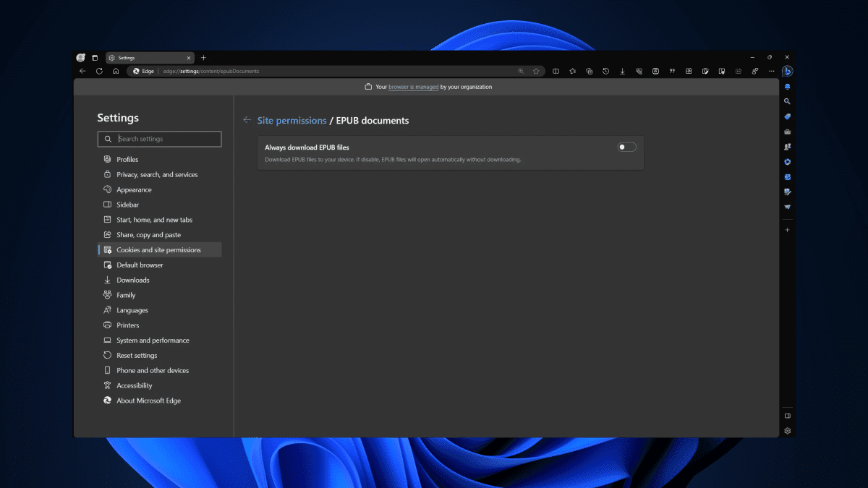
Task: Bookmark page with the star icon
Action: pos(536,72)
